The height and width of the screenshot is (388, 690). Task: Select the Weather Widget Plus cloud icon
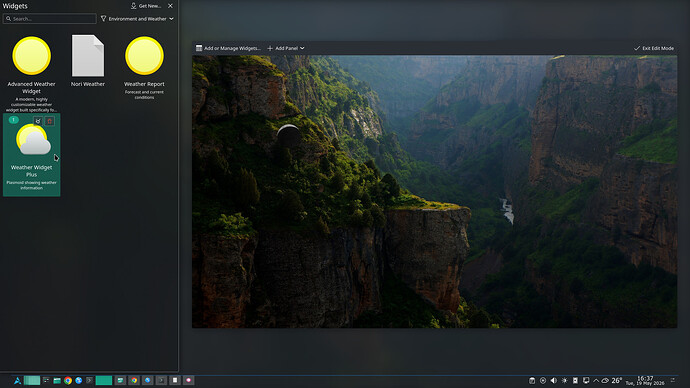coord(33,139)
